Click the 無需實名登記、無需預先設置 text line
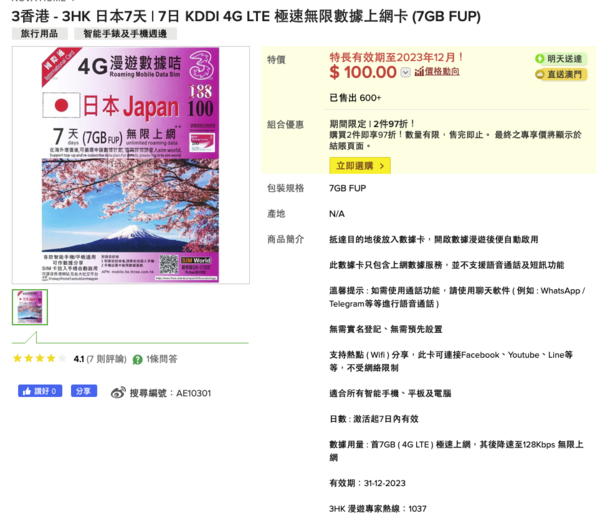Screen dimensions: 600x516 (x=386, y=329)
